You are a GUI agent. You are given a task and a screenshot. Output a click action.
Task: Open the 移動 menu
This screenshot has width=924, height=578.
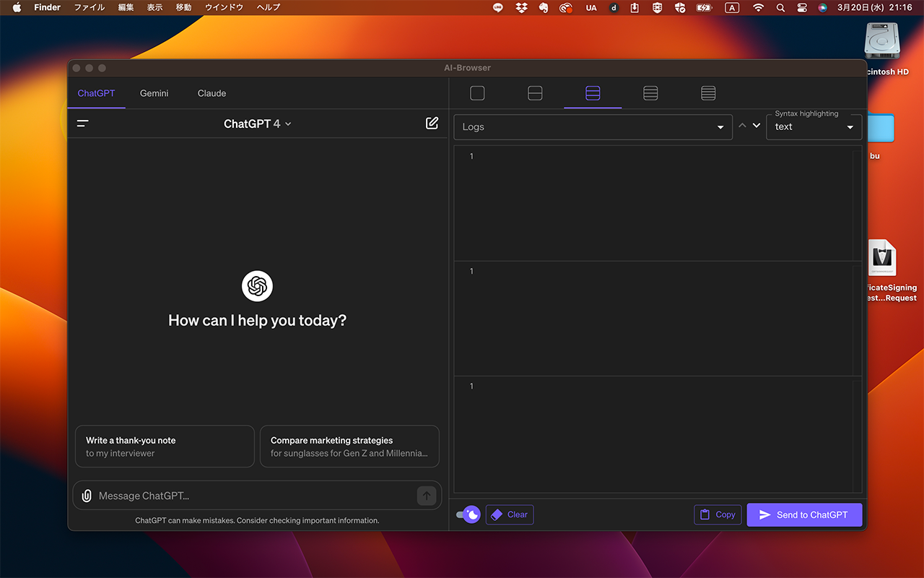click(x=183, y=8)
